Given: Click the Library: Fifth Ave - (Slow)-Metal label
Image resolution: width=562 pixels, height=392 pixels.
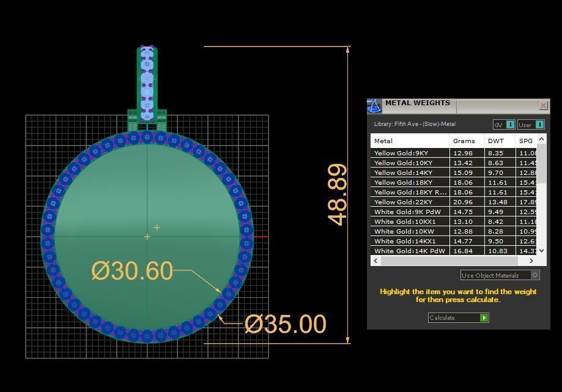Looking at the screenshot, I should [415, 124].
